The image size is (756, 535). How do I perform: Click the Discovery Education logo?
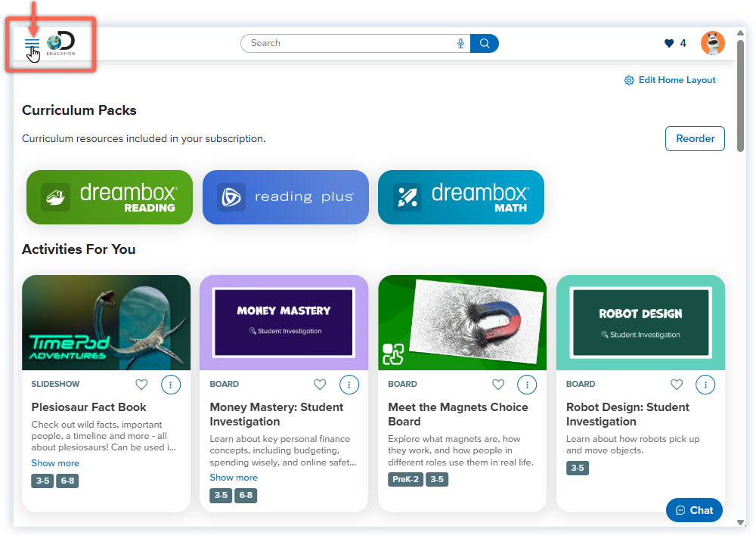pos(60,45)
